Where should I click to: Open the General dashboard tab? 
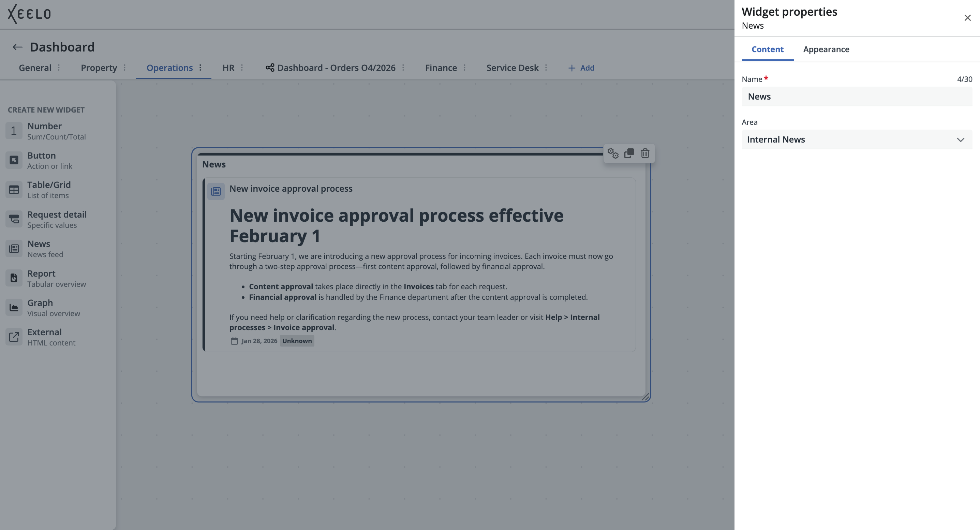[35, 68]
